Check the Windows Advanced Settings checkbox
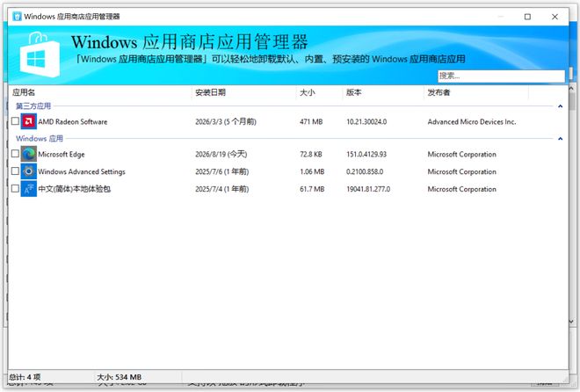The height and width of the screenshot is (392, 580). (x=15, y=171)
